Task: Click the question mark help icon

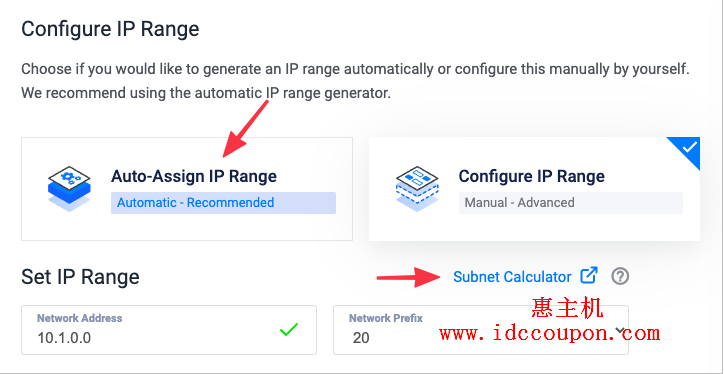Action: click(x=620, y=277)
